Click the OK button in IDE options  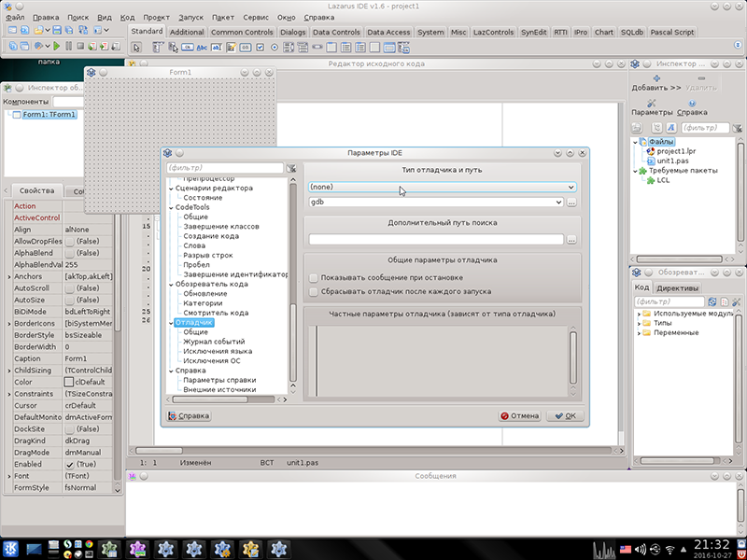(x=566, y=415)
